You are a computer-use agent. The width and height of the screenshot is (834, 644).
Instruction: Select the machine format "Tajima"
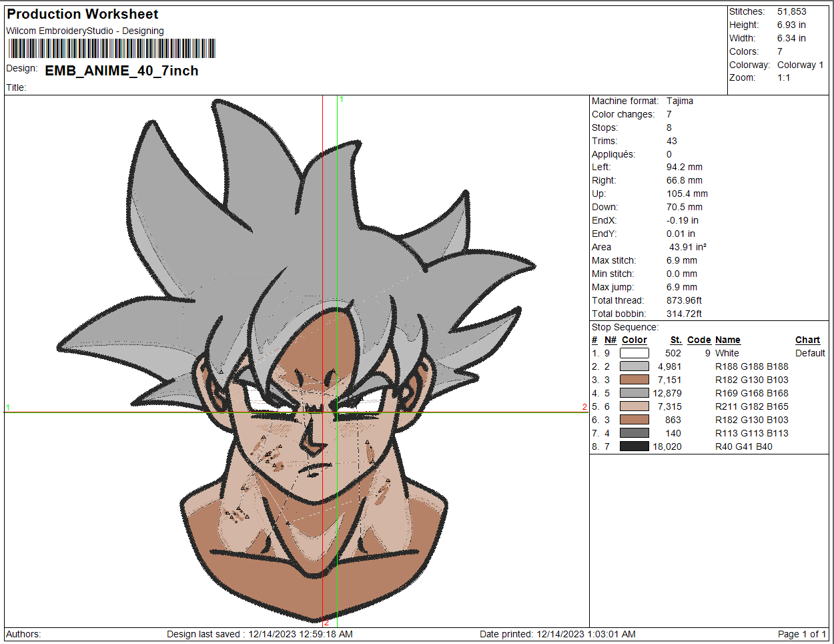click(x=680, y=101)
